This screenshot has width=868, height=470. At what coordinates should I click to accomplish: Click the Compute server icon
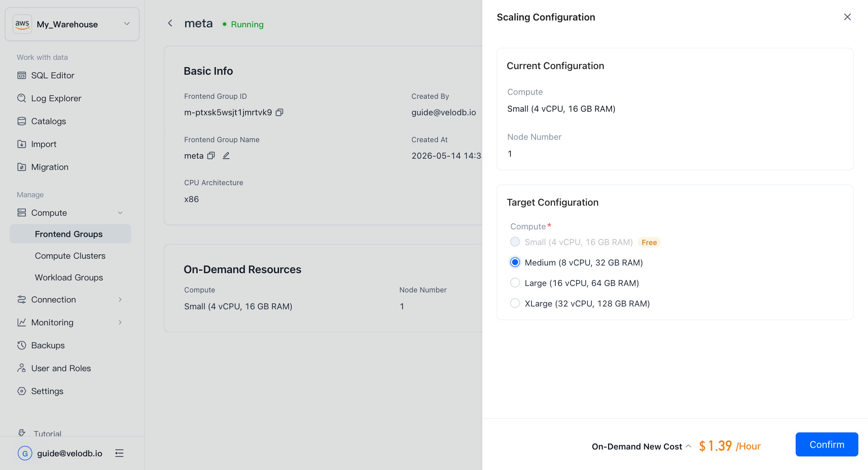22,213
